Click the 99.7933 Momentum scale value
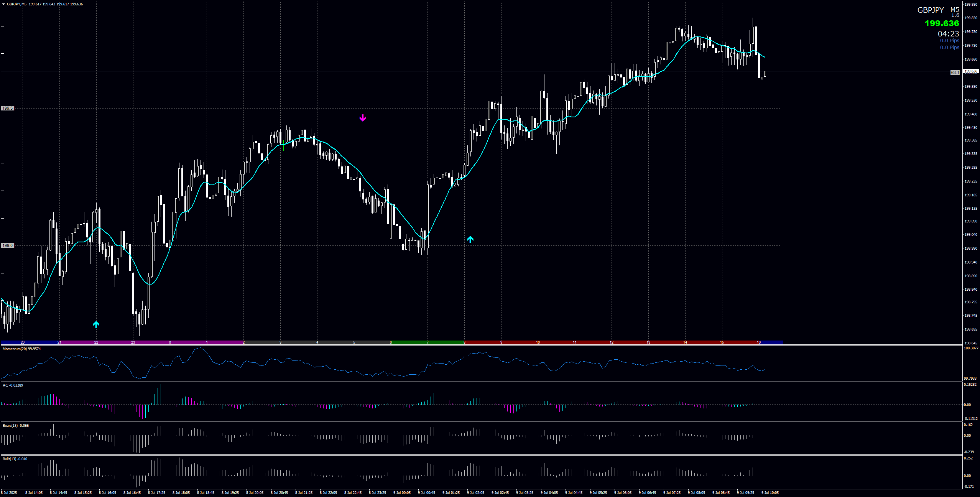 pos(971,379)
